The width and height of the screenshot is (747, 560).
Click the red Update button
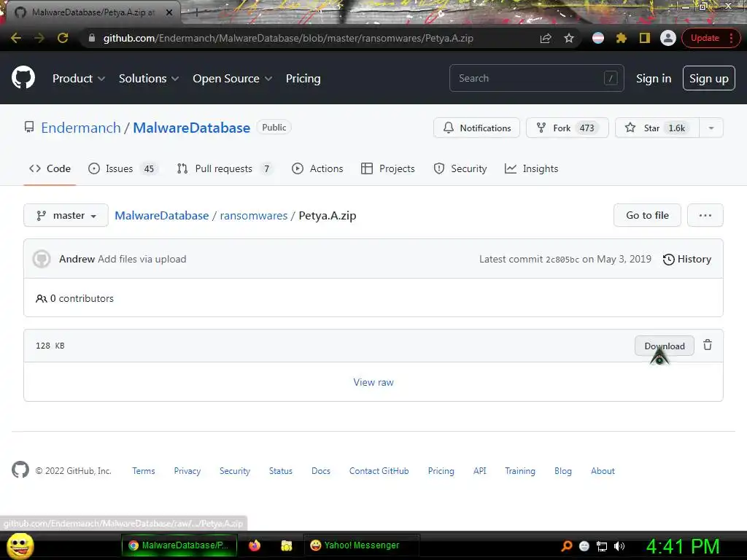pyautogui.click(x=705, y=38)
